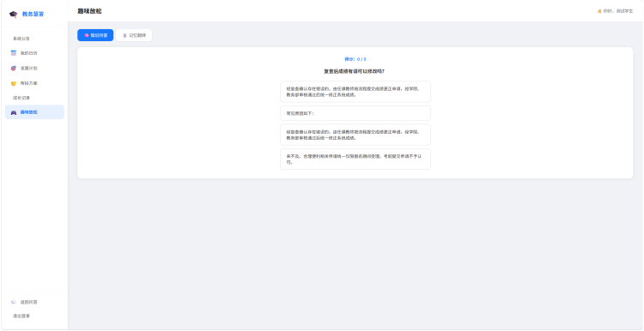Viewport: 644px width, 331px height.
Task: Switch to the 记忆翻牌 memory game tab
Action: [x=134, y=35]
